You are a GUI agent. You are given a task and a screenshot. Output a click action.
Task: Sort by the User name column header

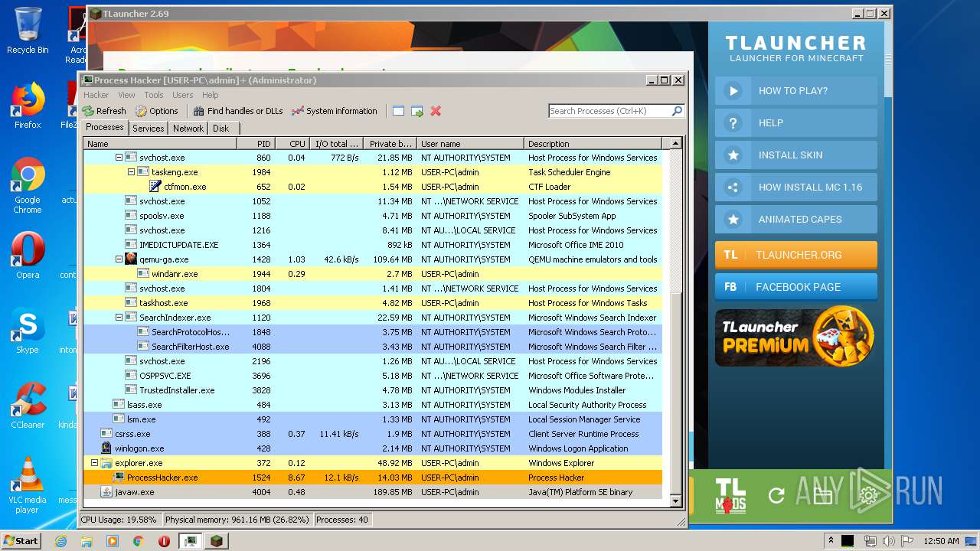point(470,144)
